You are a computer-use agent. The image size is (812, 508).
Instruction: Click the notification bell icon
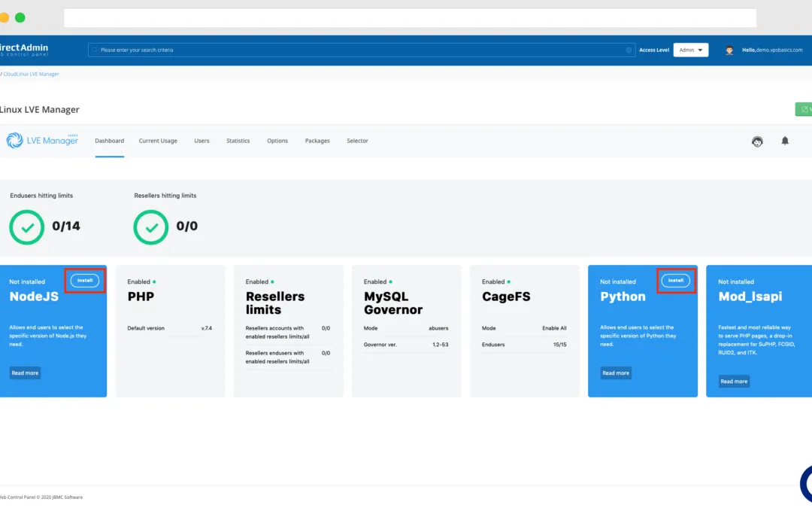(x=785, y=141)
